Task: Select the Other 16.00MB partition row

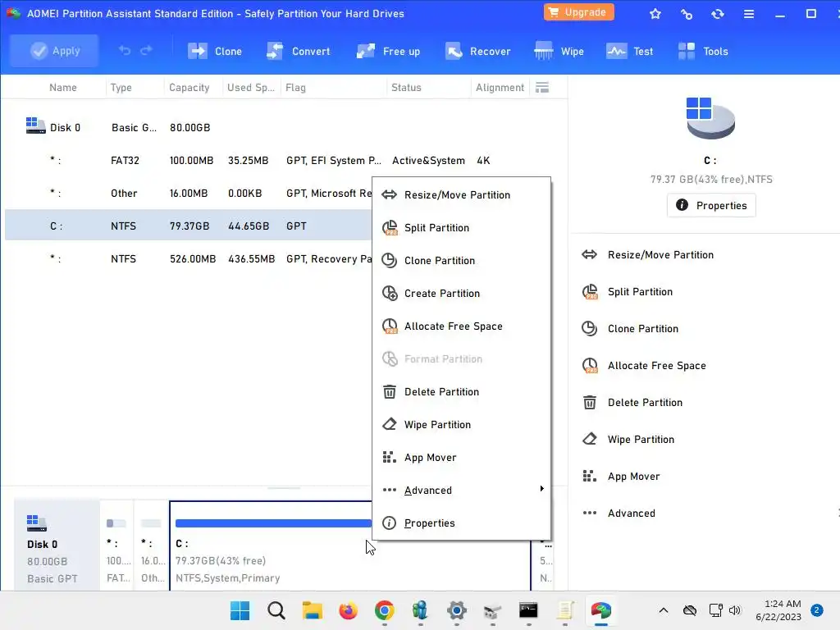Action: point(189,194)
